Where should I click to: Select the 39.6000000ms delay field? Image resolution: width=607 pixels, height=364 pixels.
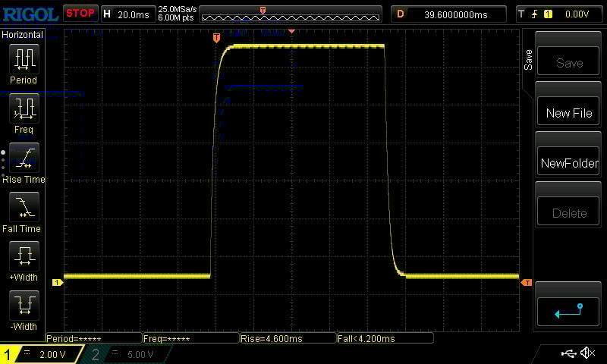[448, 14]
